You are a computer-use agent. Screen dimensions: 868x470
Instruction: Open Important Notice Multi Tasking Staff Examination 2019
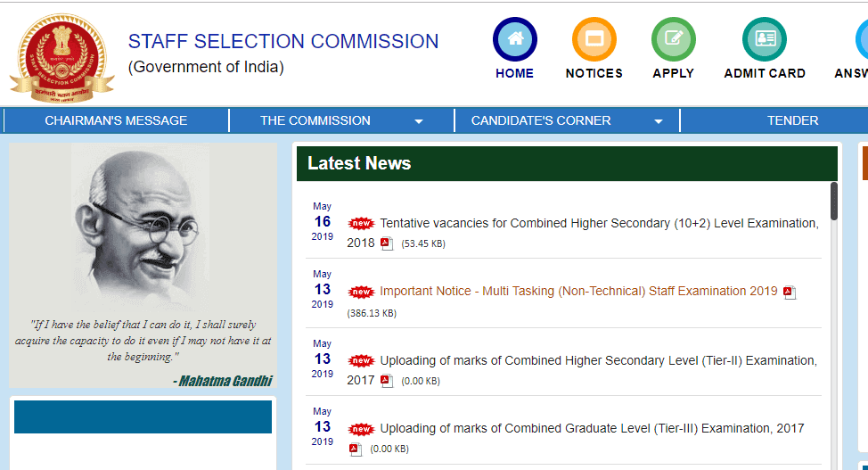(578, 291)
